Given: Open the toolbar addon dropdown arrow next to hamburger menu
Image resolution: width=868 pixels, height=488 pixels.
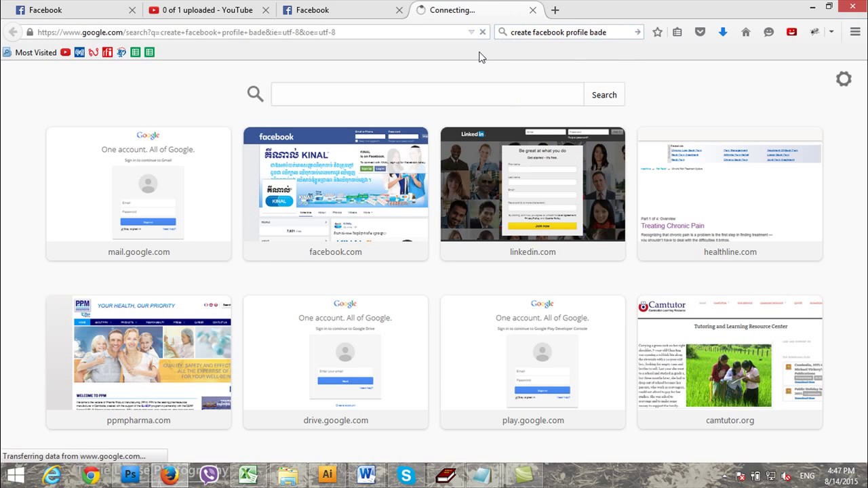Looking at the screenshot, I should pyautogui.click(x=831, y=32).
